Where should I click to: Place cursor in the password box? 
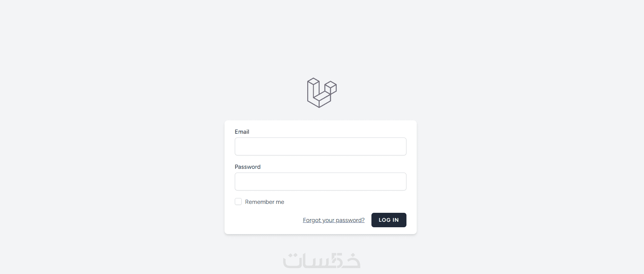[x=320, y=182]
